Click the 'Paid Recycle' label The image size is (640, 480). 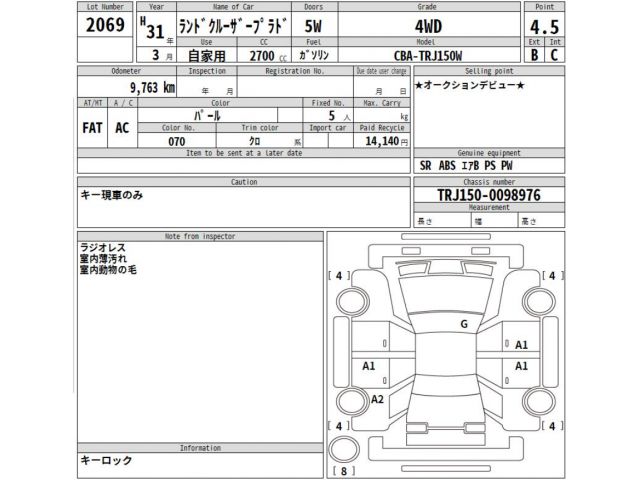pyautogui.click(x=382, y=128)
